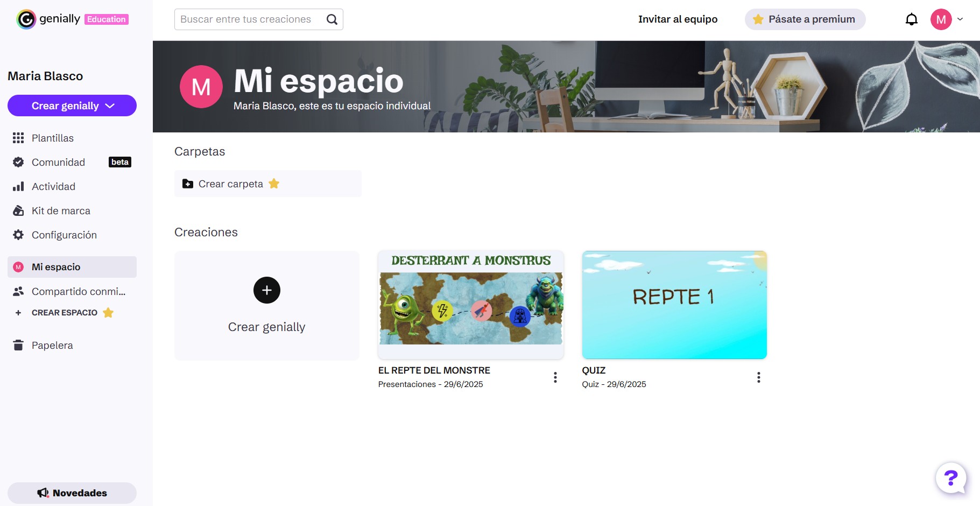Open Papelera trash in sidebar
The height and width of the screenshot is (506, 980).
coord(52,345)
